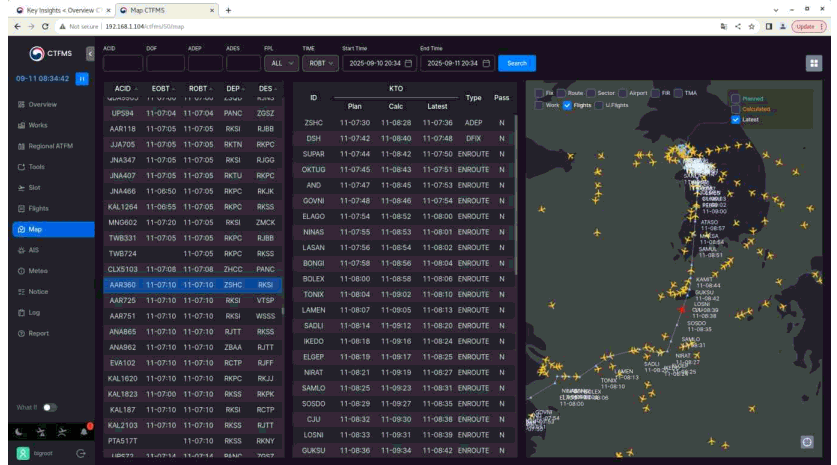Focus the ADEP filter input field

click(205, 64)
